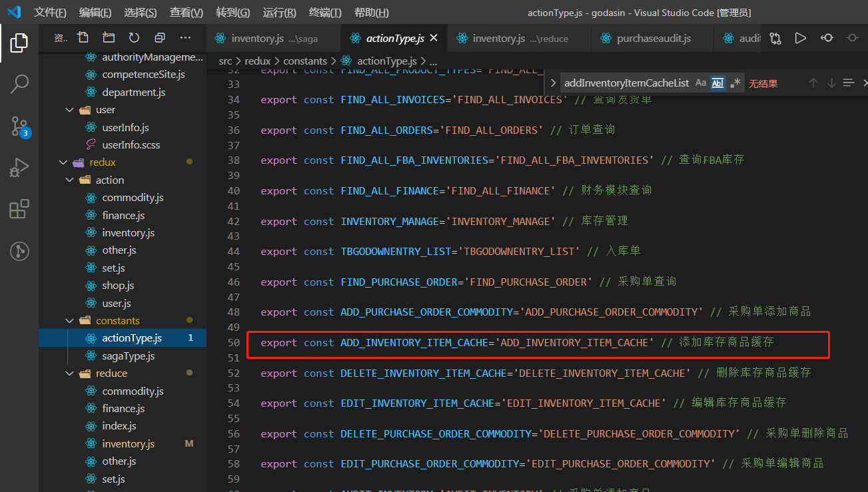The height and width of the screenshot is (492, 868).
Task: Collapse the constants folder
Action: point(70,321)
